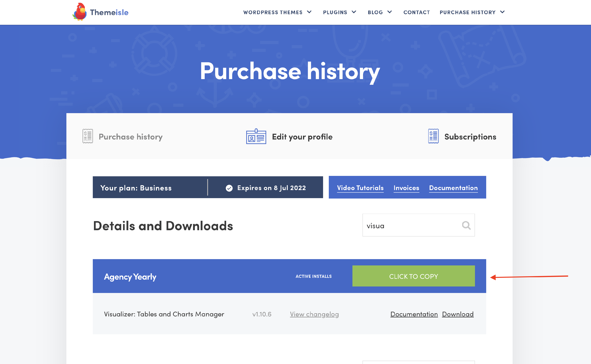Switch to the Subscriptions tab
Image resolution: width=591 pixels, height=364 pixels.
coord(470,137)
